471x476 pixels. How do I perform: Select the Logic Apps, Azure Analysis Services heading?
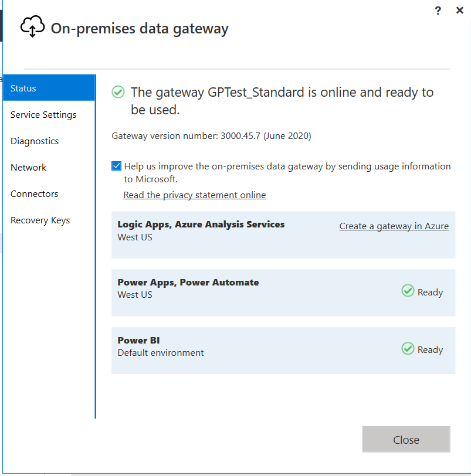coord(201,225)
